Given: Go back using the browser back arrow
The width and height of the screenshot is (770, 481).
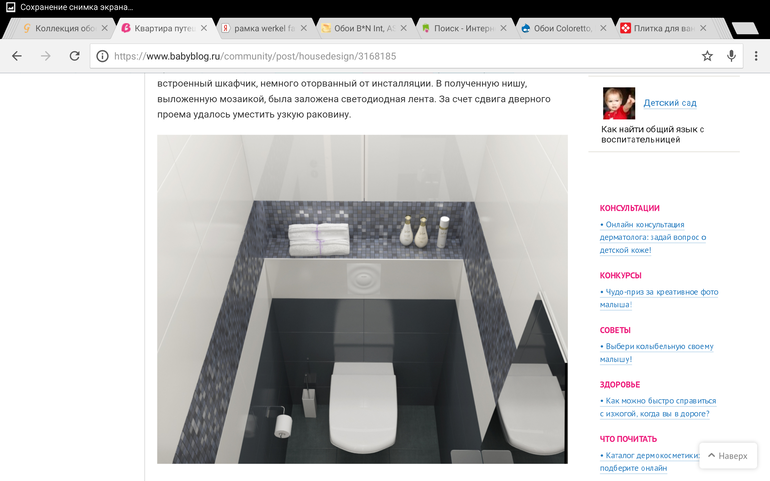Looking at the screenshot, I should pyautogui.click(x=17, y=56).
